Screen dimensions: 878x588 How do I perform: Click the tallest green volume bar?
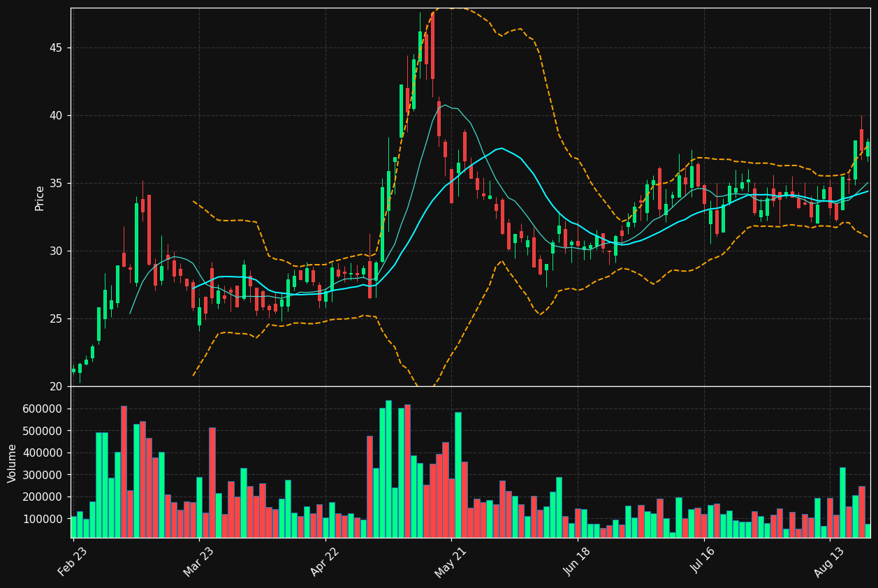pyautogui.click(x=388, y=469)
